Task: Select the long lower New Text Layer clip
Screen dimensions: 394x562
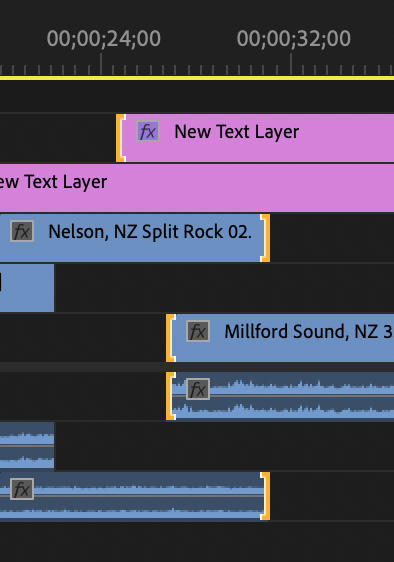Action: pos(197,188)
